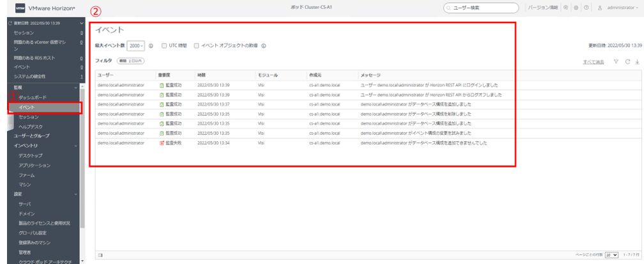Click the column picker icon at table bottom-left
Screen dimensions: 644x264
click(100, 254)
